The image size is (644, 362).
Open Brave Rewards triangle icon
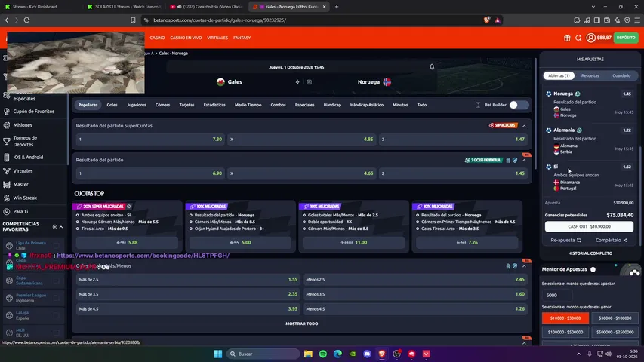(x=498, y=20)
